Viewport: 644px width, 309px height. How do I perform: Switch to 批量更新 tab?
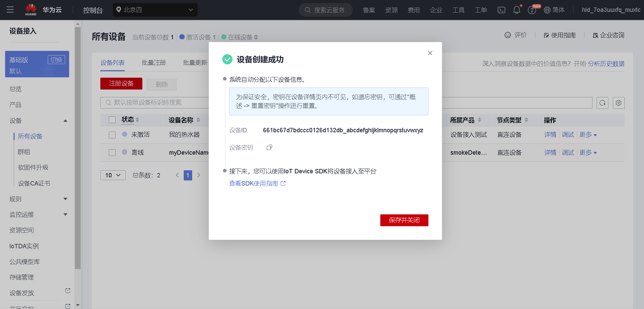tap(195, 63)
